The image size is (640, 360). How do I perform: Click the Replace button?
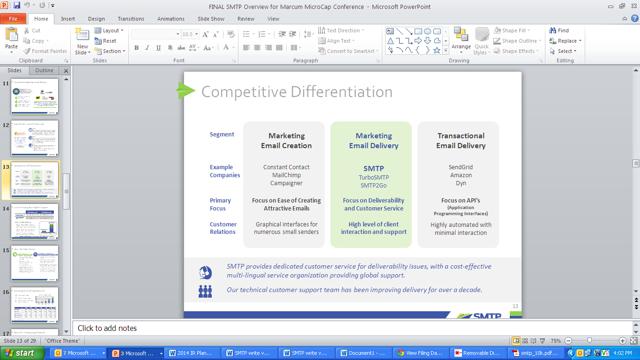[x=565, y=41]
